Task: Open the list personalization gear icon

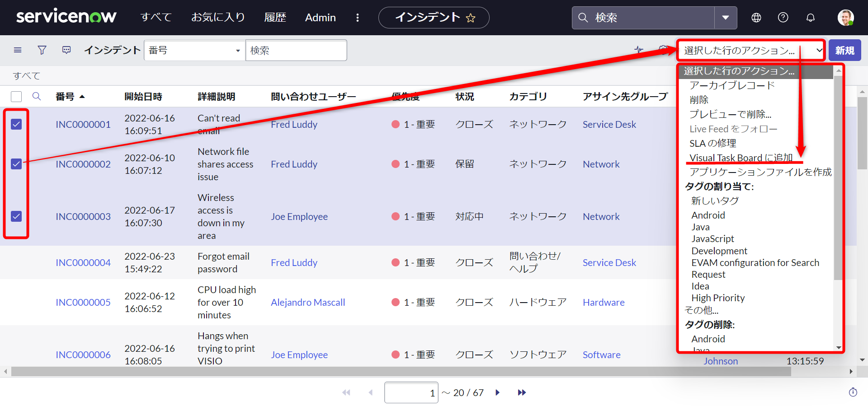Action: pyautogui.click(x=663, y=50)
